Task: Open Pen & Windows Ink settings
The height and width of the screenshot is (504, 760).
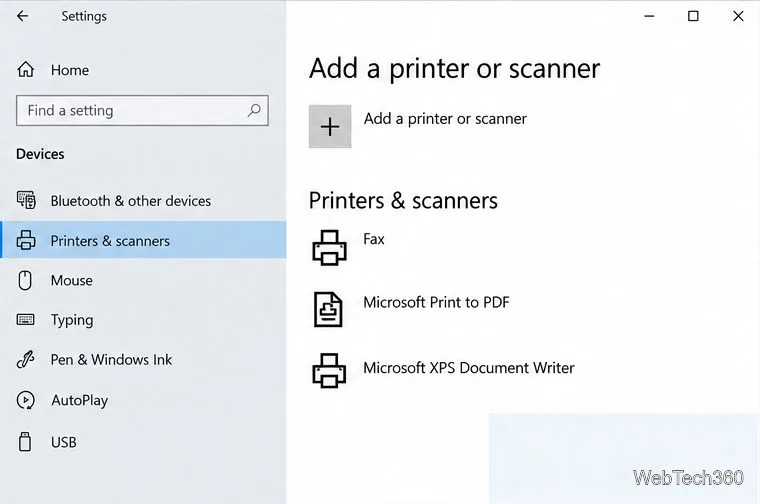Action: click(143, 360)
